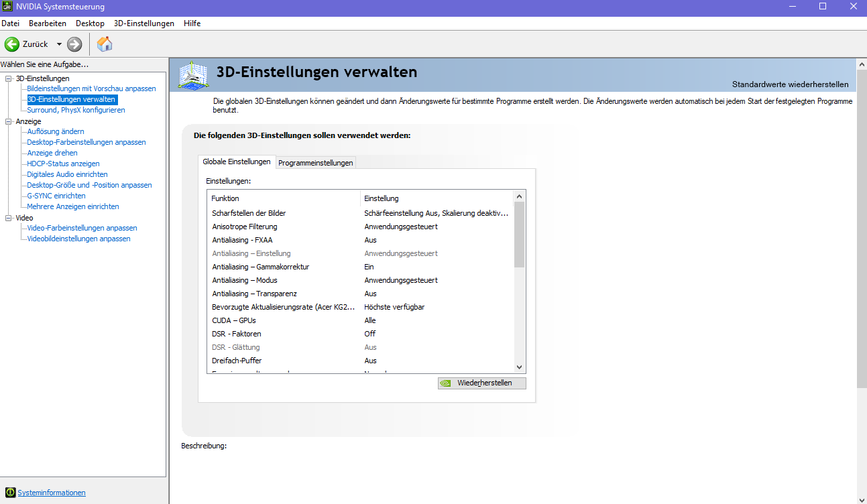Open the Systeminformationen link
Screen dimensions: 867x504
[52, 493]
